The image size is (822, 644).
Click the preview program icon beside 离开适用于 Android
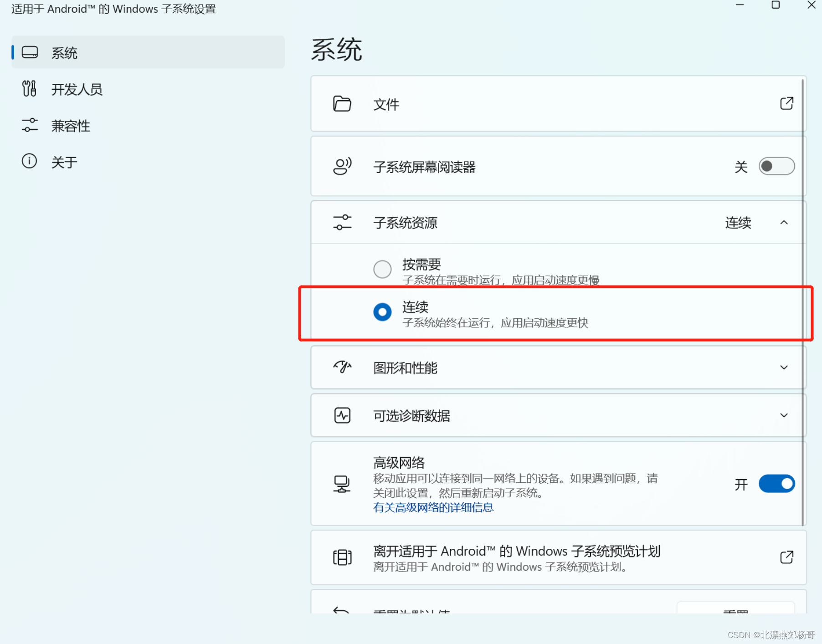tap(342, 557)
